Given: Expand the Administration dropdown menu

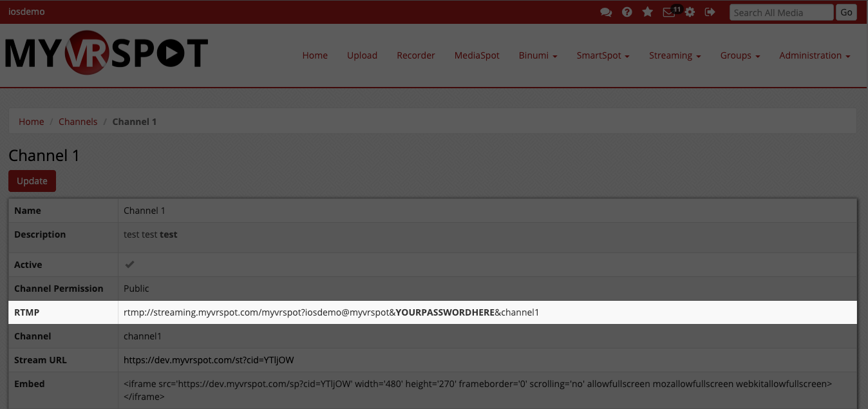Looking at the screenshot, I should [x=815, y=55].
